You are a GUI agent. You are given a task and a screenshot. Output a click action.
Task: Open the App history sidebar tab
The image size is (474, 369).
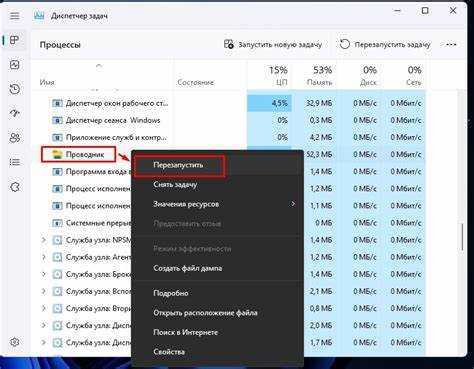15,89
